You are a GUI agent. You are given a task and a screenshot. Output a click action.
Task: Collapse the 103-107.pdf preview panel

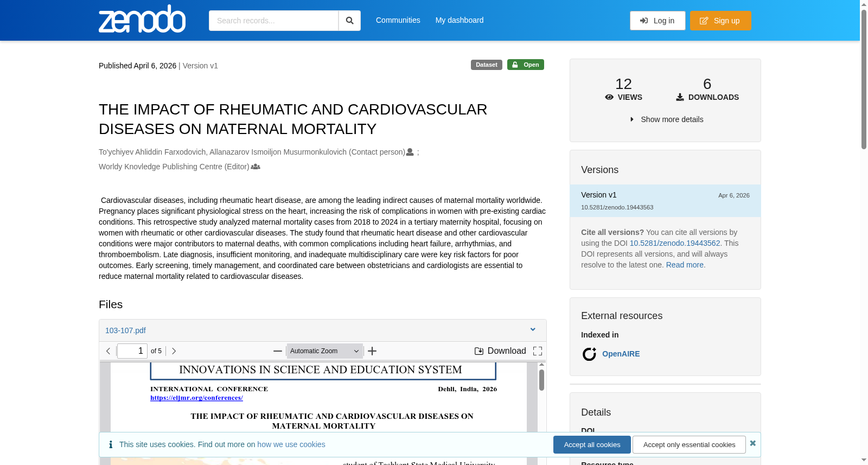pos(533,330)
